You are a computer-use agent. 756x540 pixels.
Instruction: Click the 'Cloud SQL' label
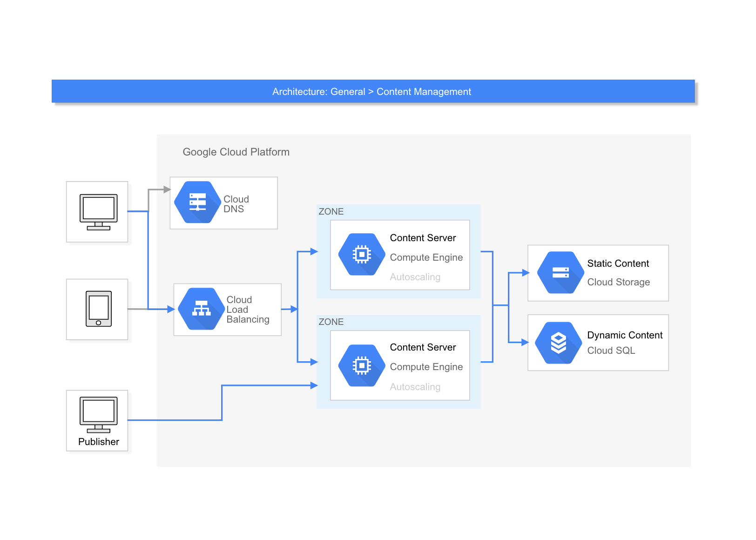[x=611, y=351]
